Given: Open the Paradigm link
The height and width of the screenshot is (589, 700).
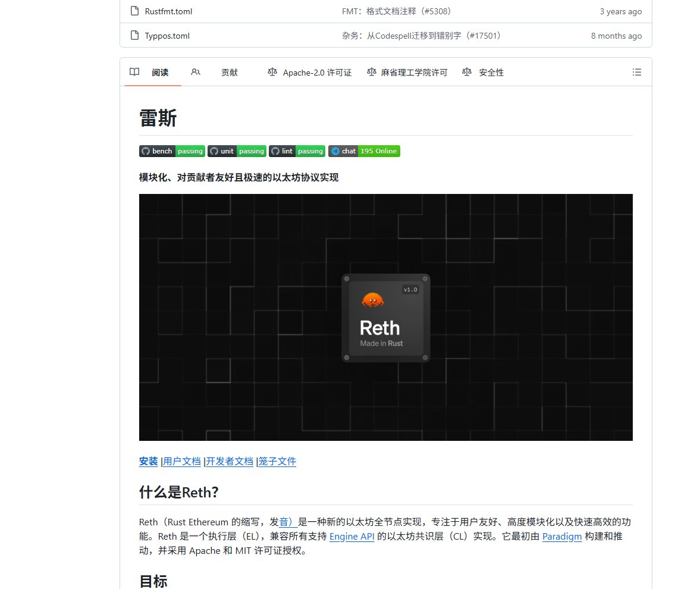Looking at the screenshot, I should 561,536.
